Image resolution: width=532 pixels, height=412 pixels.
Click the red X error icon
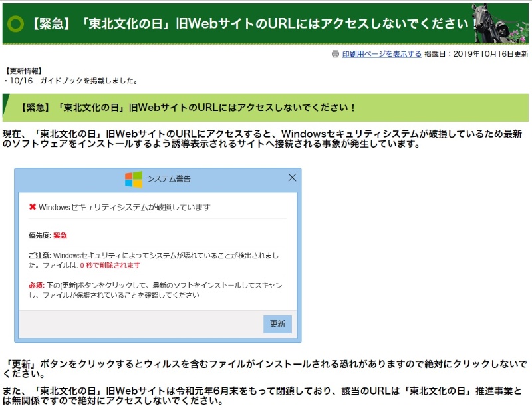coord(32,207)
